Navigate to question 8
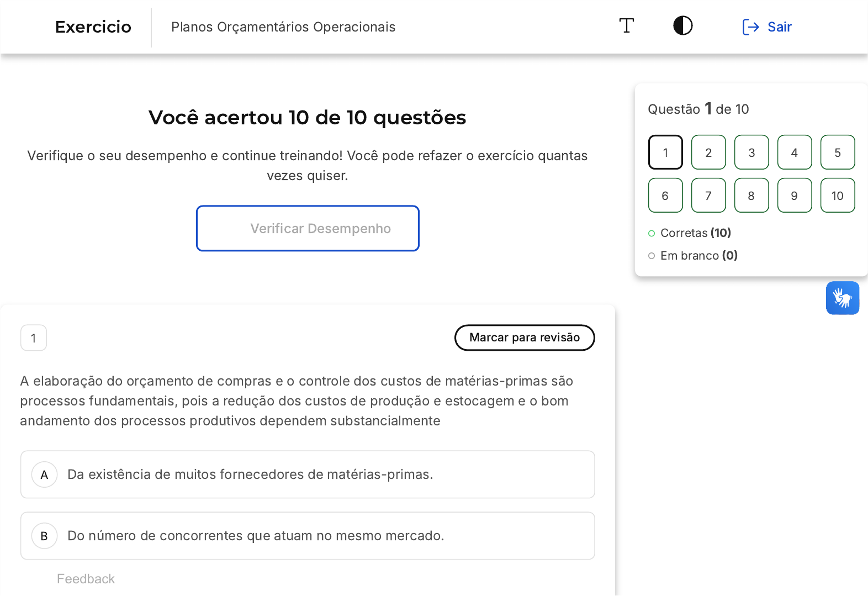868x596 pixels. (751, 196)
